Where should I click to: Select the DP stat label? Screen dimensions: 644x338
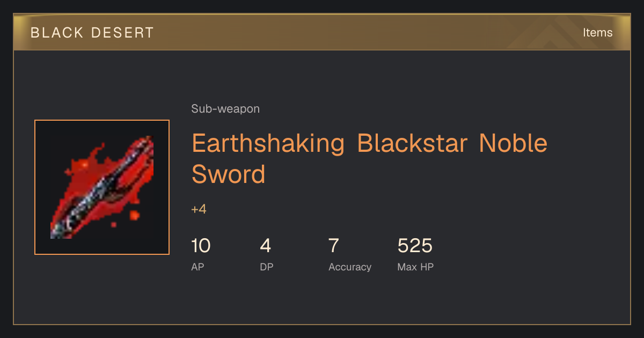[x=267, y=267]
